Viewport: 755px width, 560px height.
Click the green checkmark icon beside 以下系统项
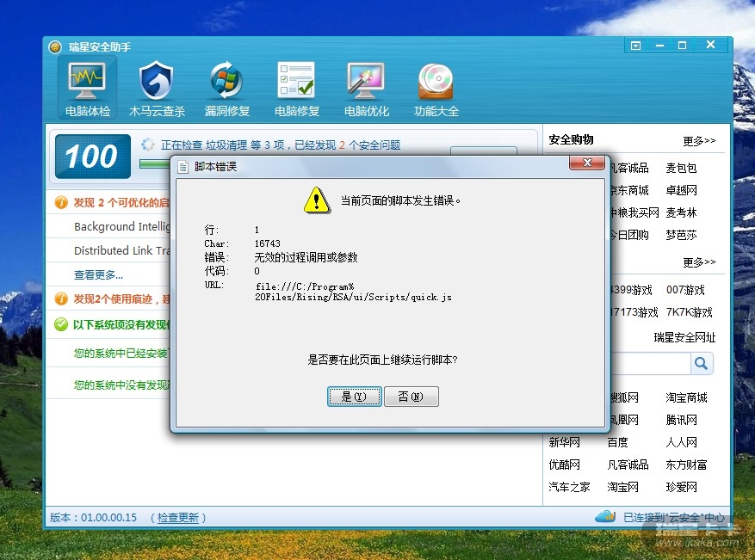pyautogui.click(x=61, y=324)
